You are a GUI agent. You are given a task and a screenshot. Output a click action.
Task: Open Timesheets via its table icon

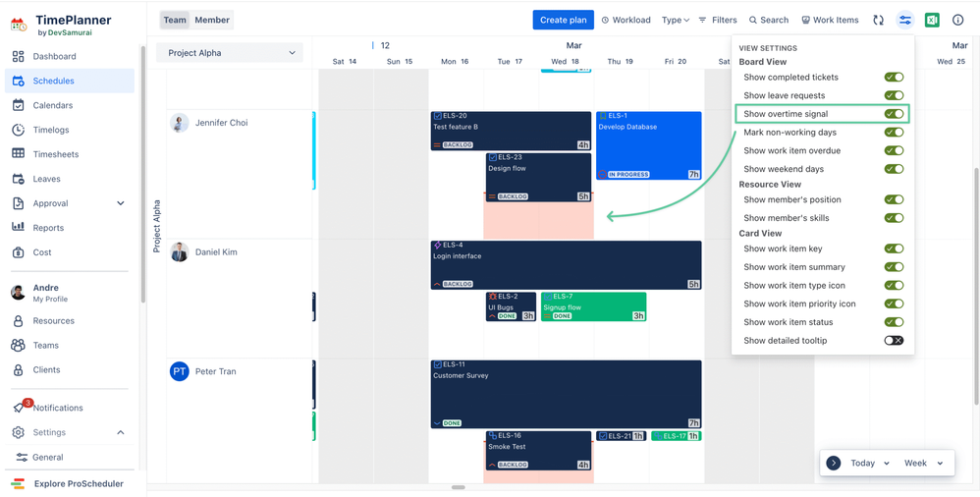point(18,154)
